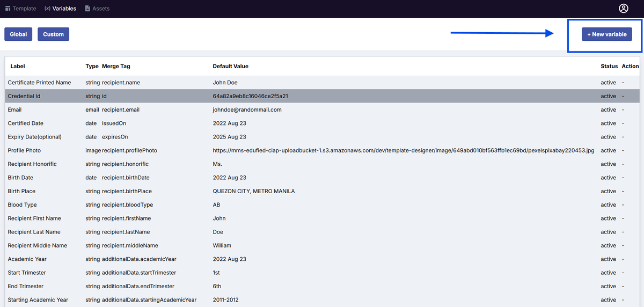Click the Merge Tag column header
This screenshot has height=307, width=644.
coord(116,66)
